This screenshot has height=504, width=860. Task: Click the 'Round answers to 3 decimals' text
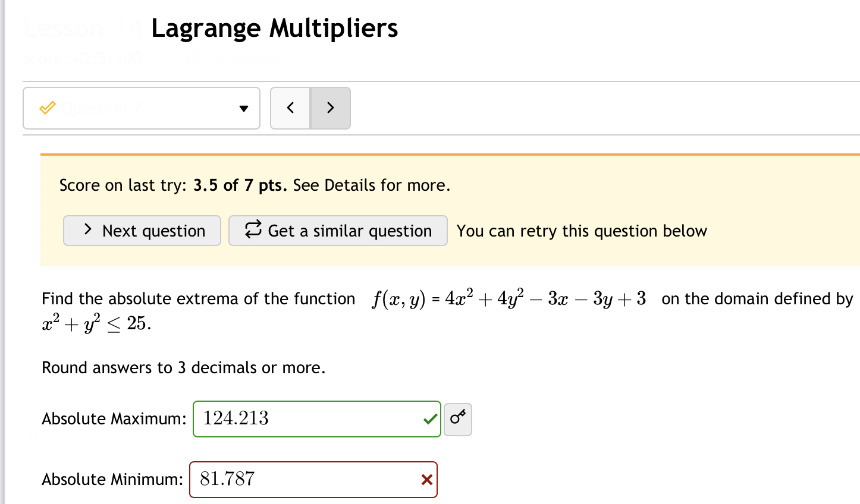tap(184, 368)
